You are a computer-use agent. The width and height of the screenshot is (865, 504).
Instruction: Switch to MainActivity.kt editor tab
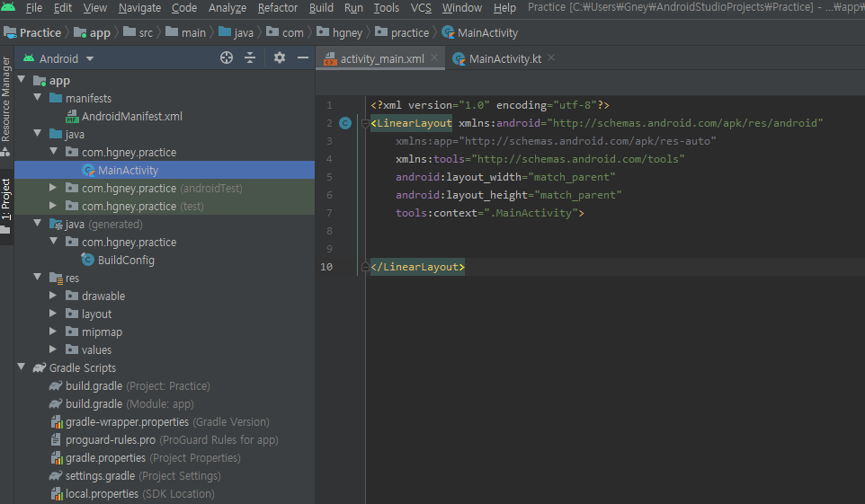tap(504, 58)
